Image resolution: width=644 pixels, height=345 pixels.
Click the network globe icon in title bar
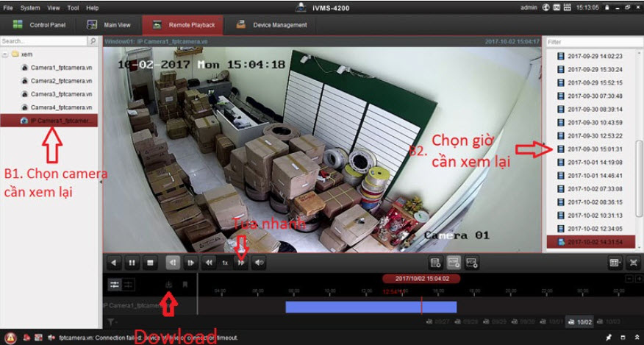(x=545, y=7)
